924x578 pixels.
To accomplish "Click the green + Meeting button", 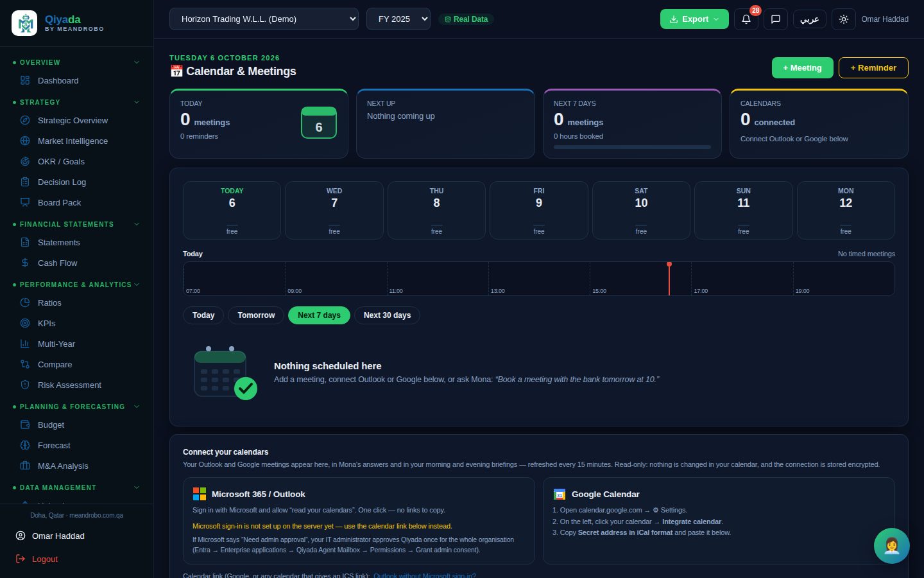I will pyautogui.click(x=802, y=68).
